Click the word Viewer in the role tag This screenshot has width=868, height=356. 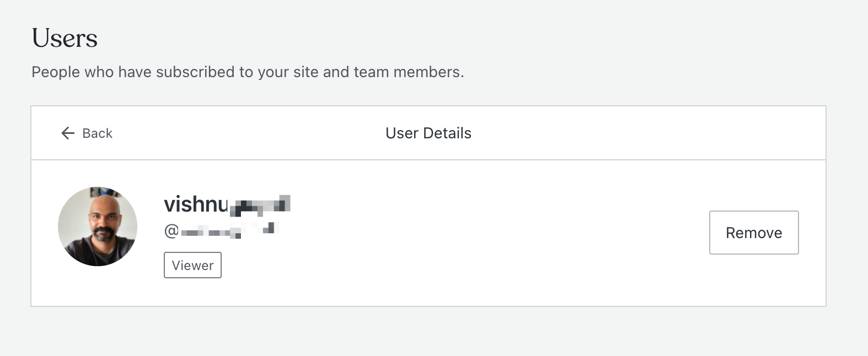(192, 266)
